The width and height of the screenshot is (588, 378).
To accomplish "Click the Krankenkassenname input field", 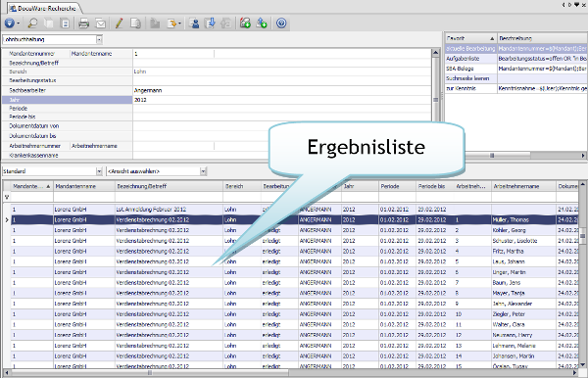I will click(x=281, y=155).
